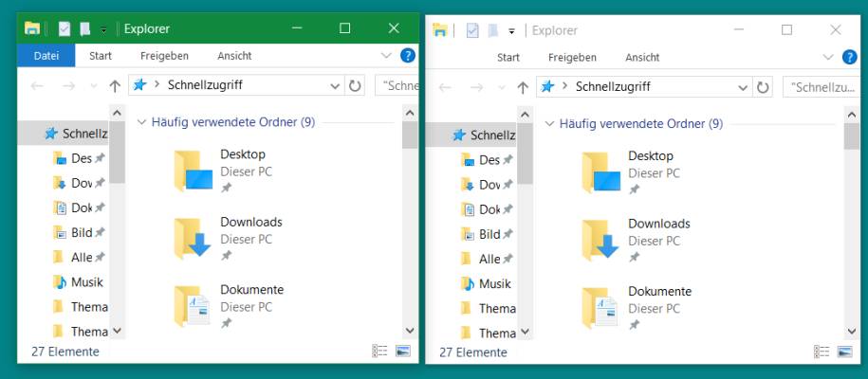Switch to details view in white window
The image size is (868, 379).
[x=822, y=352]
